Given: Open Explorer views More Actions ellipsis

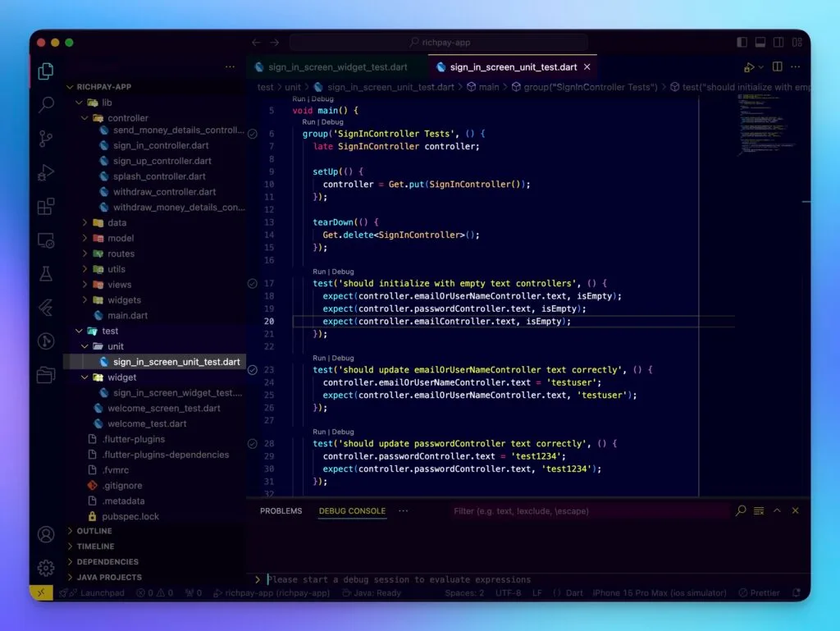Looking at the screenshot, I should pyautogui.click(x=230, y=67).
